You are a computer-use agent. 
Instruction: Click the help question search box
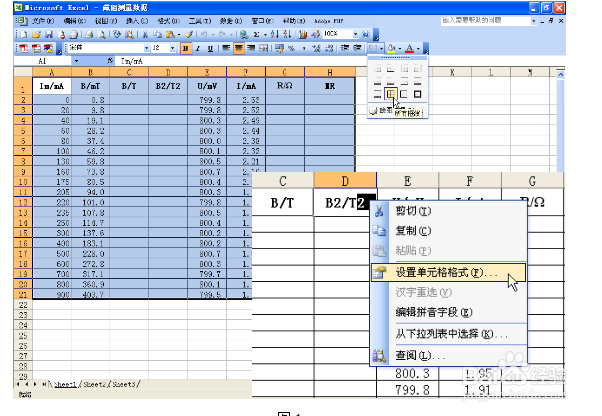click(486, 21)
